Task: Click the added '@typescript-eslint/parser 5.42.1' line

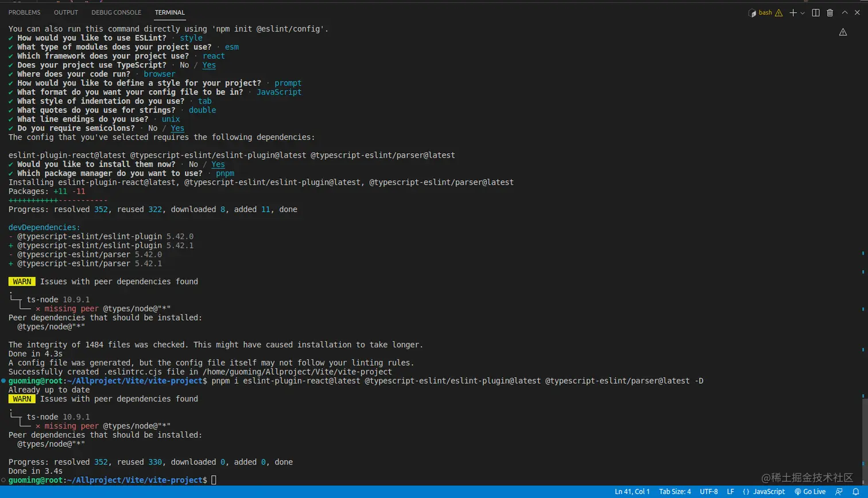Action: [x=85, y=264]
